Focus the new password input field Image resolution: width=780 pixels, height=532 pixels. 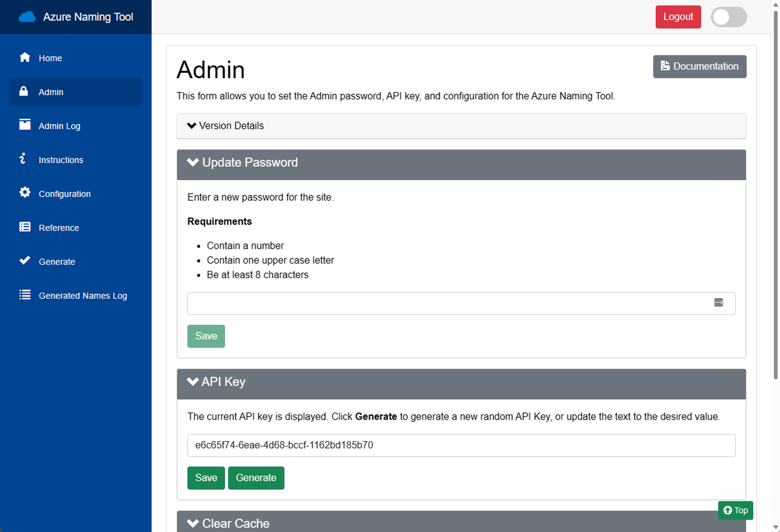[461, 303]
